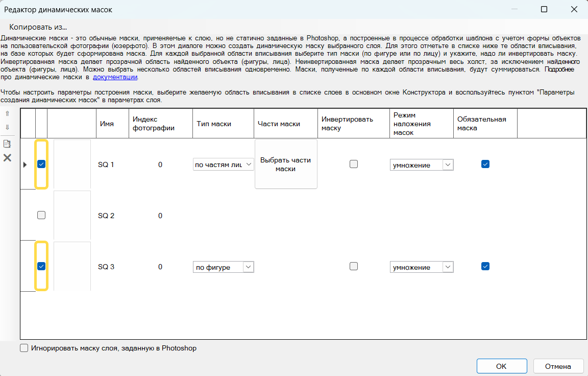Enable the SQ 2 row checkbox
The image size is (588, 376).
click(41, 215)
